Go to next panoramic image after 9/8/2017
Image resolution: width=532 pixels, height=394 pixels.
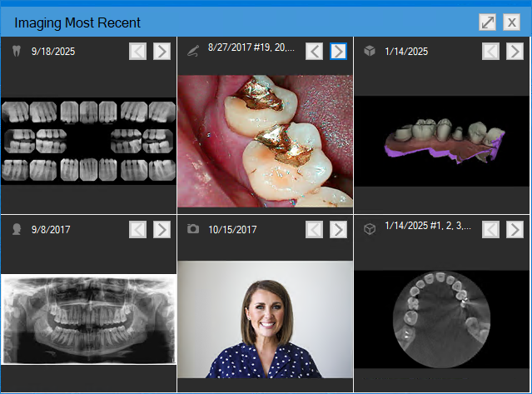pyautogui.click(x=162, y=229)
